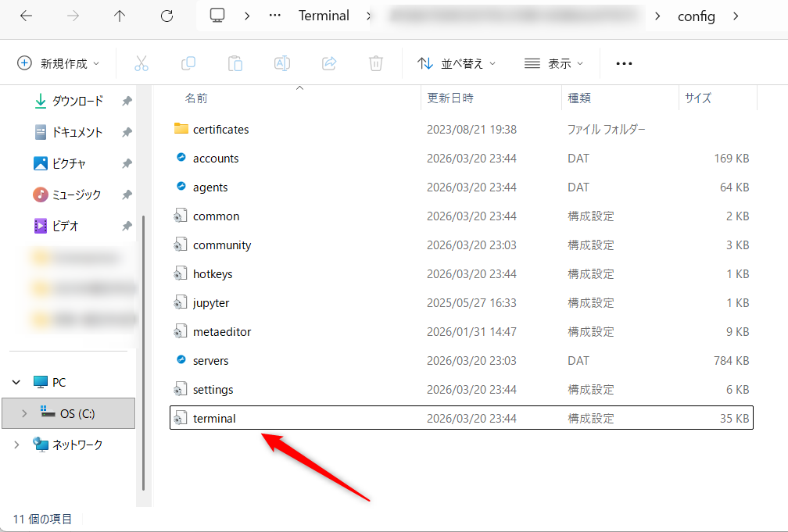Expand ネットワーク in the sidebar
Screen dimensions: 788x532
(16, 445)
